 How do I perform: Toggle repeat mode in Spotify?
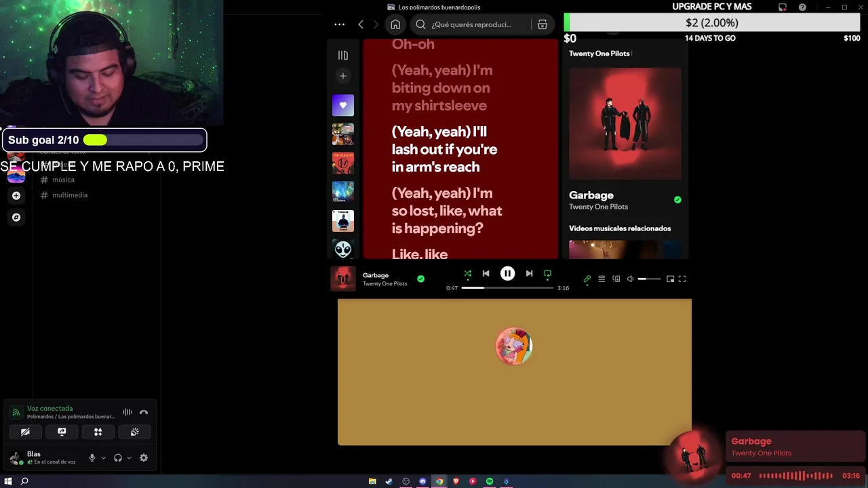click(547, 274)
